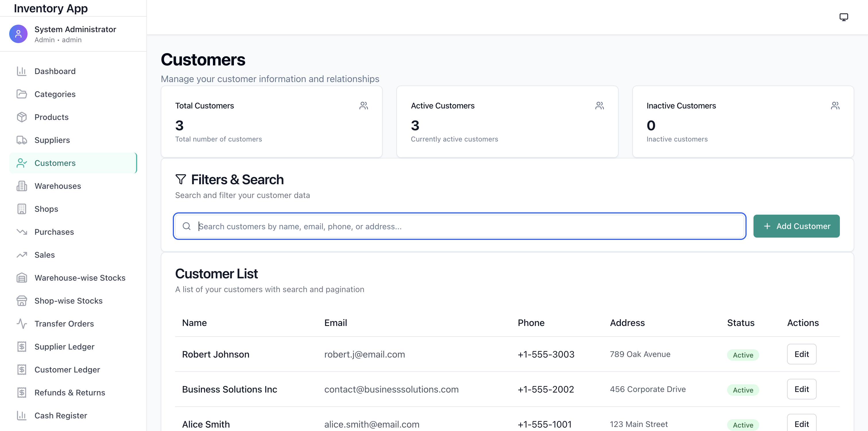Image resolution: width=868 pixels, height=431 pixels.
Task: Click the System Administrator avatar icon
Action: point(18,34)
